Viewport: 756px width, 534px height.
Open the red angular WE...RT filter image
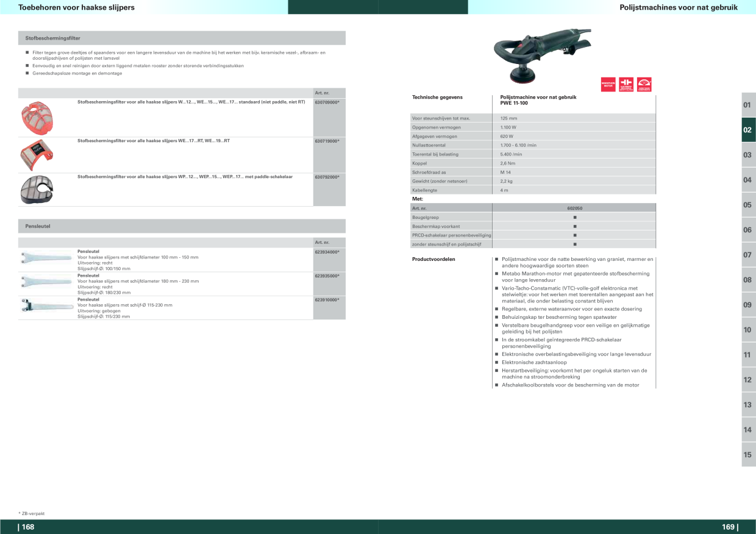point(38,154)
